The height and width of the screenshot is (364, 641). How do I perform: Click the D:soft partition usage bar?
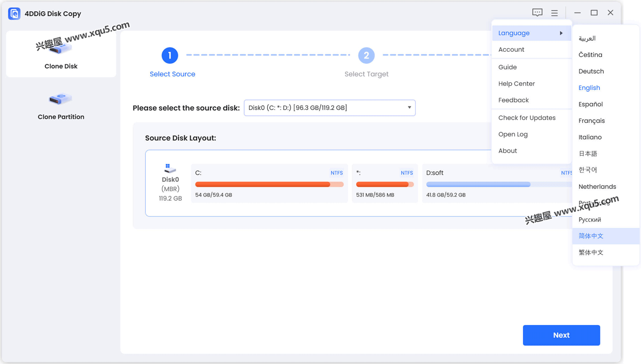[x=499, y=184]
